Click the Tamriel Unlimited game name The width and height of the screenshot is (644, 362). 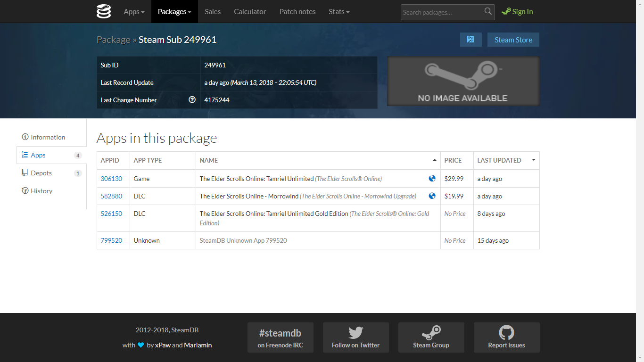257,179
